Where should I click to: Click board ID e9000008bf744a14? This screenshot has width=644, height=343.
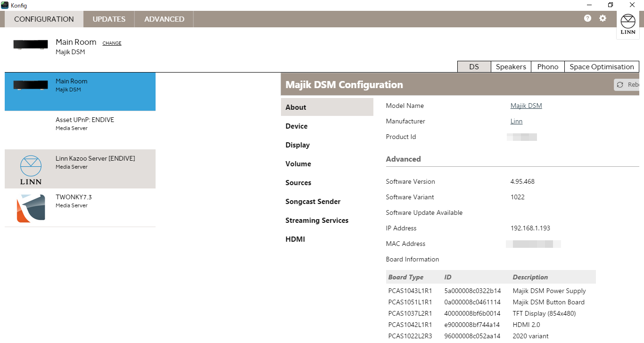pyautogui.click(x=472, y=325)
